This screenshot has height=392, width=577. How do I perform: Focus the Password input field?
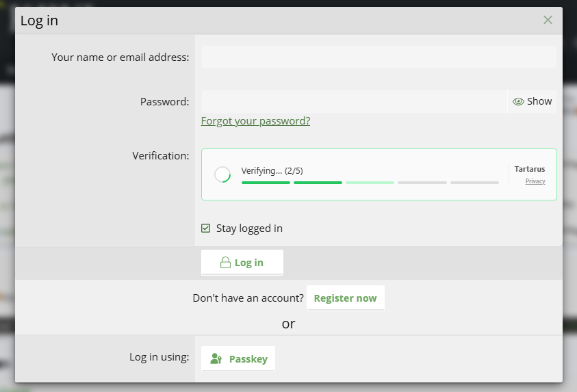coord(354,101)
